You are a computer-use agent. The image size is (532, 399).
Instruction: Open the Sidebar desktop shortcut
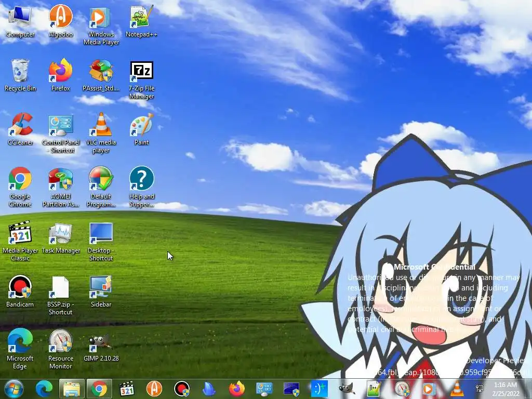pos(101,291)
